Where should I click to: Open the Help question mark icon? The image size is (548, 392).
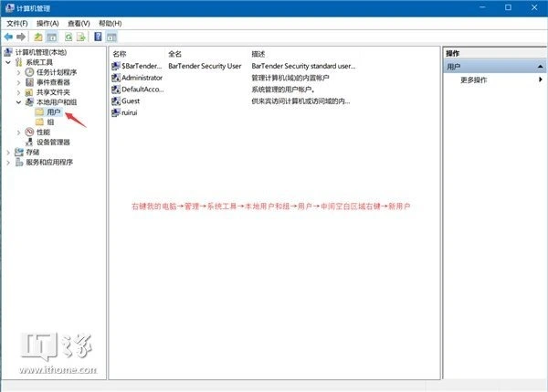99,37
